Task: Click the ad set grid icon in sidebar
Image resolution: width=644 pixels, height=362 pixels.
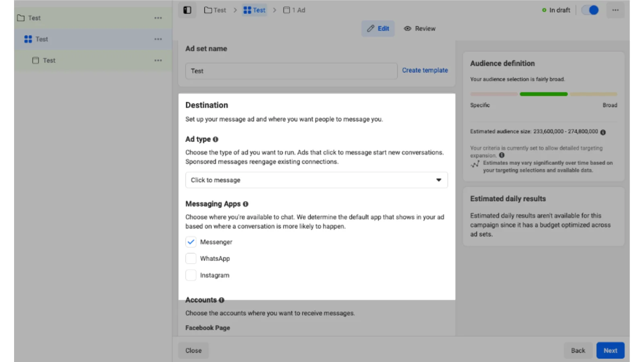Action: pyautogui.click(x=28, y=39)
